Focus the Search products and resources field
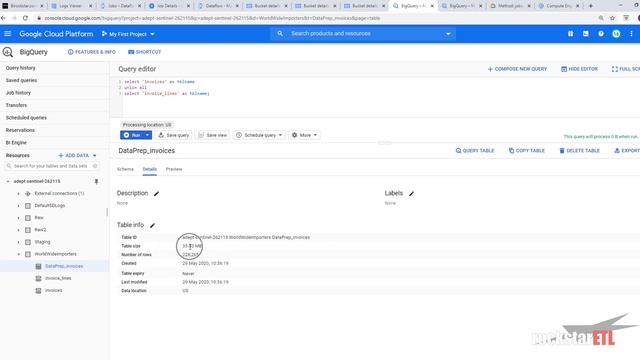640x360 pixels. [x=363, y=33]
